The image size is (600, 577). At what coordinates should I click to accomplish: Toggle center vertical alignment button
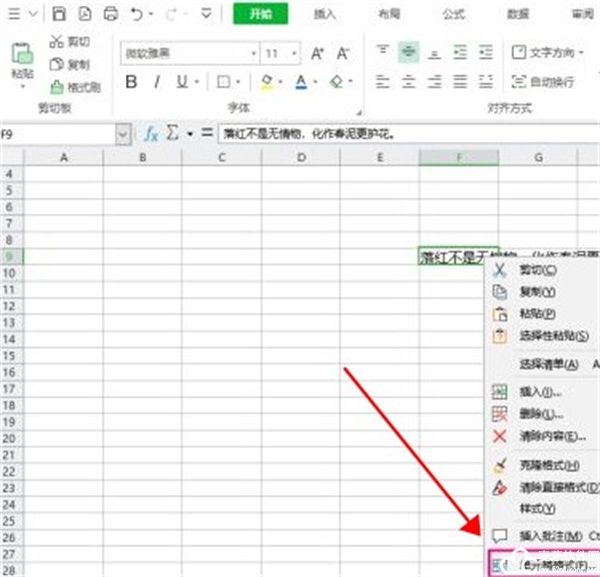pos(408,52)
